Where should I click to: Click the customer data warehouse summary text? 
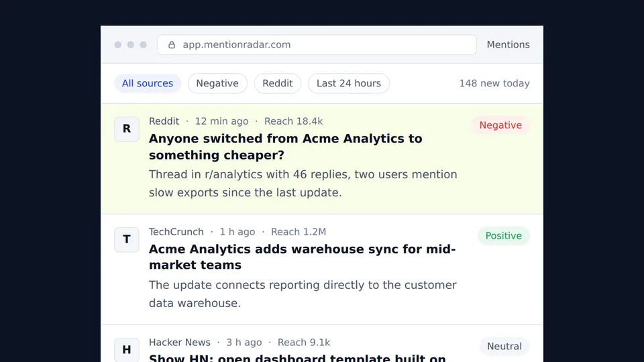pyautogui.click(x=303, y=294)
